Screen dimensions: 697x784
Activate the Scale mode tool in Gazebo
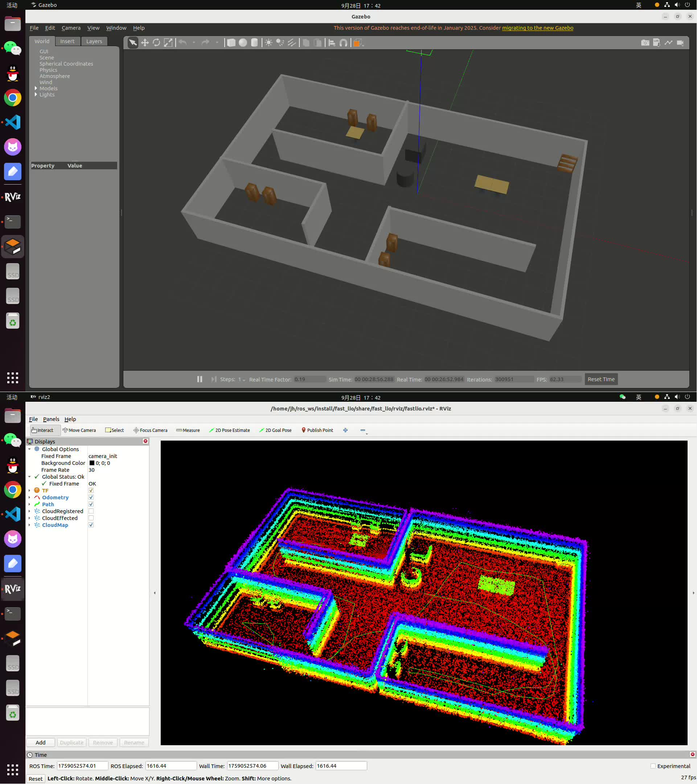[x=168, y=42]
